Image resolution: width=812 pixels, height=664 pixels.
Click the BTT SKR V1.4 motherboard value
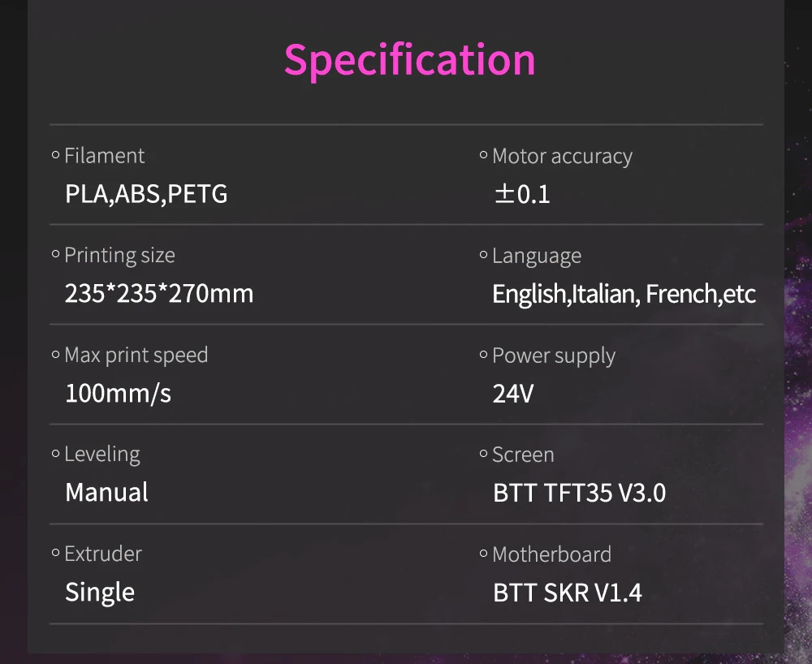point(568,593)
